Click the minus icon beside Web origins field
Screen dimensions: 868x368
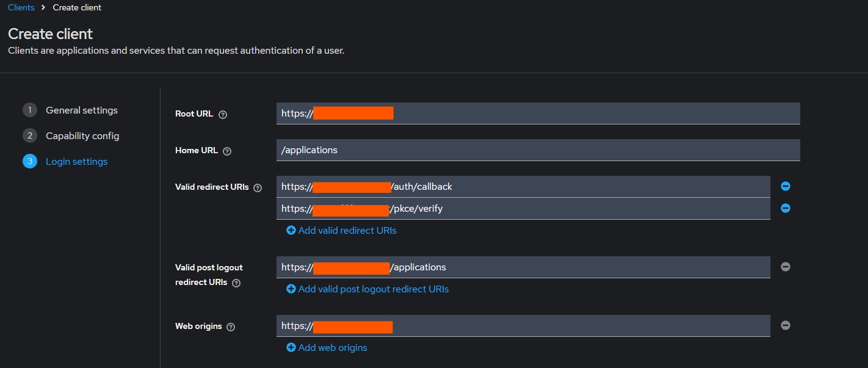pyautogui.click(x=786, y=325)
